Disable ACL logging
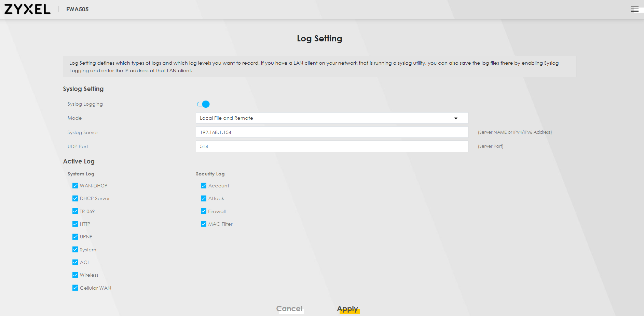The image size is (644, 316). tap(75, 262)
